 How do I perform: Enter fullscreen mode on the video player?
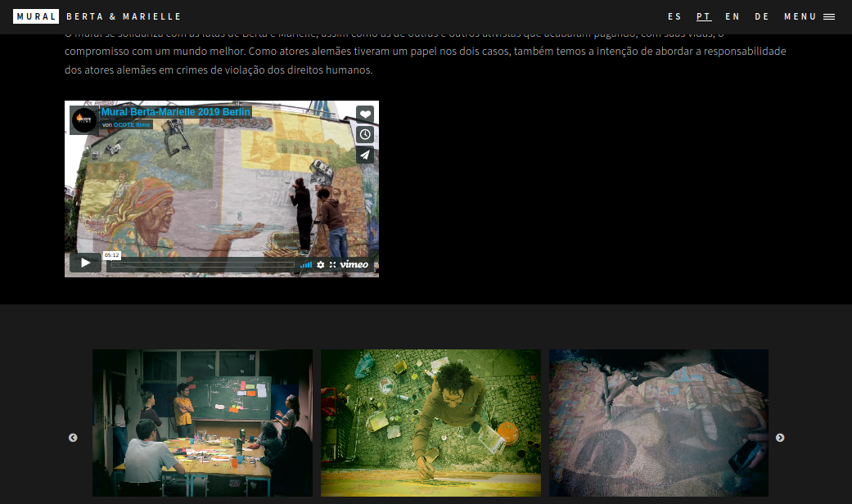coord(333,264)
